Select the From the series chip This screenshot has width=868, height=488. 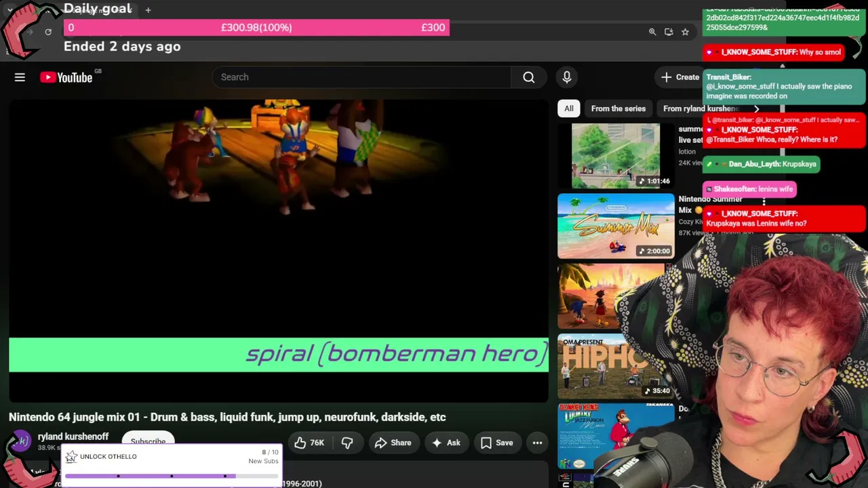tap(618, 108)
